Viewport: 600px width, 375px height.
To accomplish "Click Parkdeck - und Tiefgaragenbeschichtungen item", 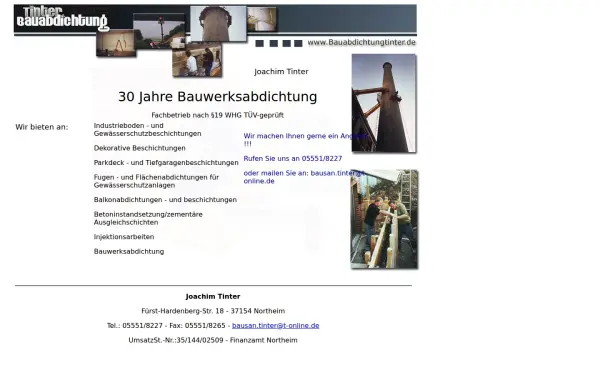I will pyautogui.click(x=166, y=163).
